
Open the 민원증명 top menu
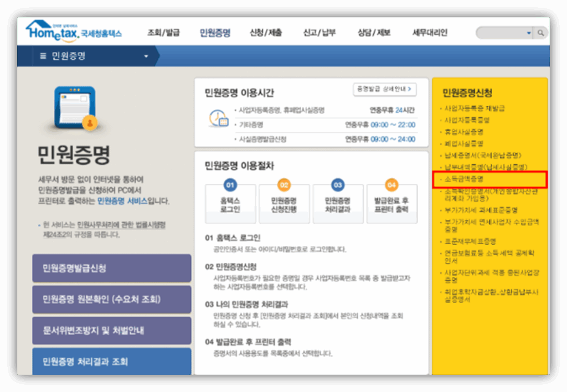[215, 33]
